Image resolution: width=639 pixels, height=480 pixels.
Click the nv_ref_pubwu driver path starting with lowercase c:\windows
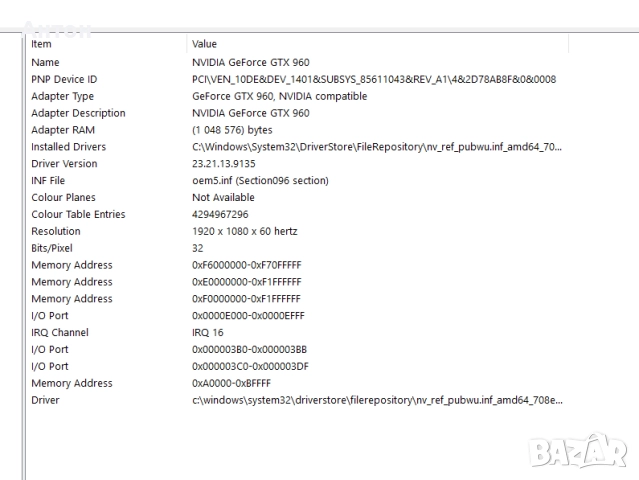click(x=377, y=400)
